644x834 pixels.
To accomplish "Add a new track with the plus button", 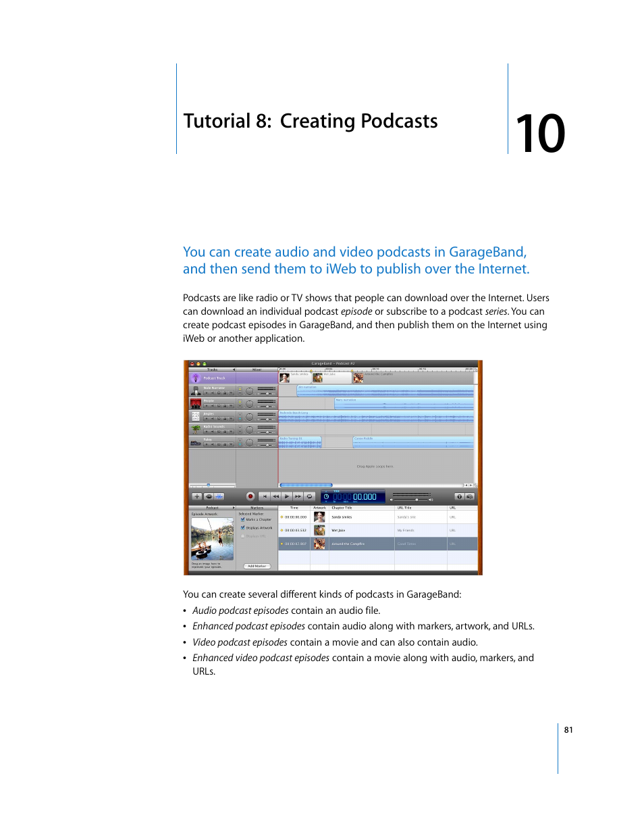I will point(197,496).
